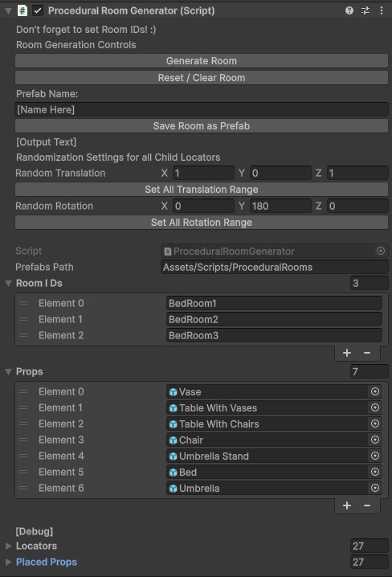Screen dimensions: 392x577
Task: Open object picker for Table With Chairs
Action: pos(375,424)
